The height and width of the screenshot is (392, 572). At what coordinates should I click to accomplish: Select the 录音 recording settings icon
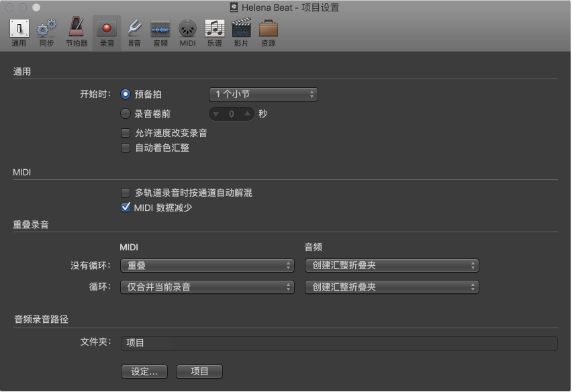pyautogui.click(x=107, y=32)
